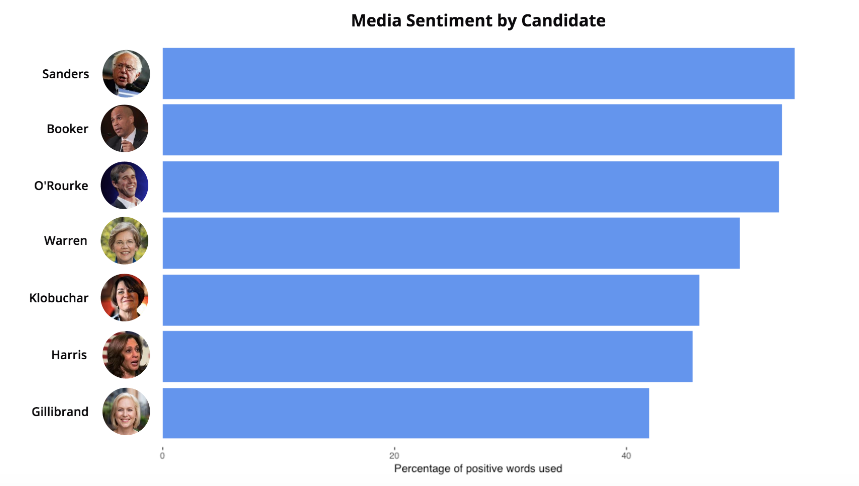Select Warren's circular portrait
The height and width of the screenshot is (486, 859).
(124, 241)
